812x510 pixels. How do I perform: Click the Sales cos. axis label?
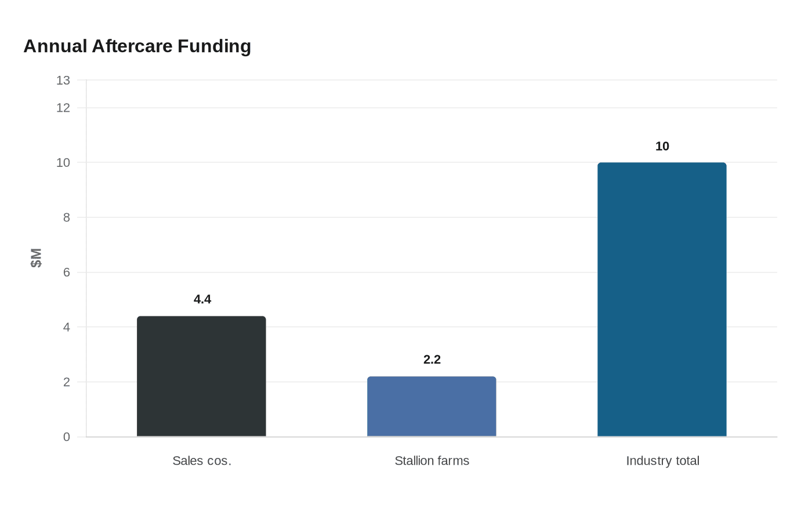point(202,461)
